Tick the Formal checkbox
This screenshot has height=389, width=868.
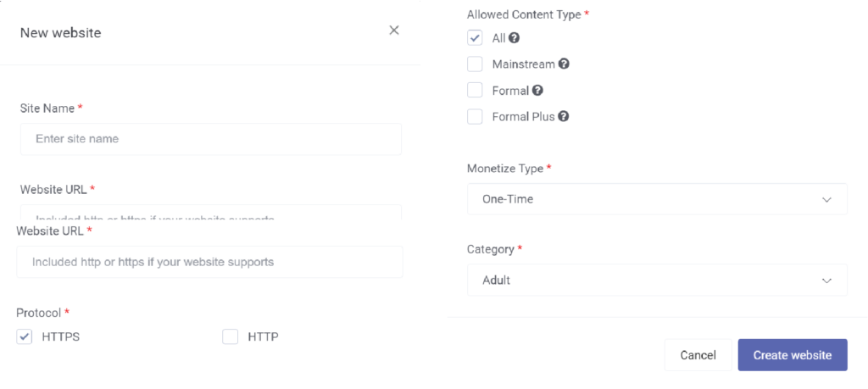click(475, 90)
